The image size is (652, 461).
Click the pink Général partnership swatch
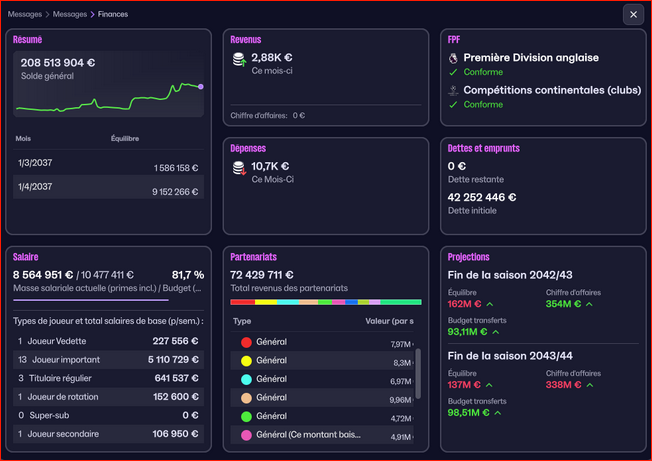click(x=245, y=436)
